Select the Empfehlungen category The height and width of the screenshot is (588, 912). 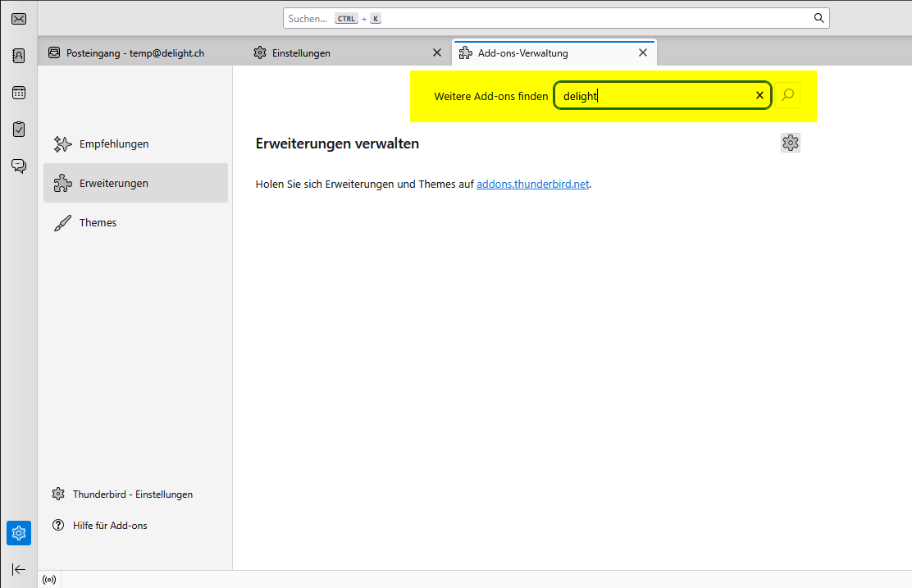[113, 144]
